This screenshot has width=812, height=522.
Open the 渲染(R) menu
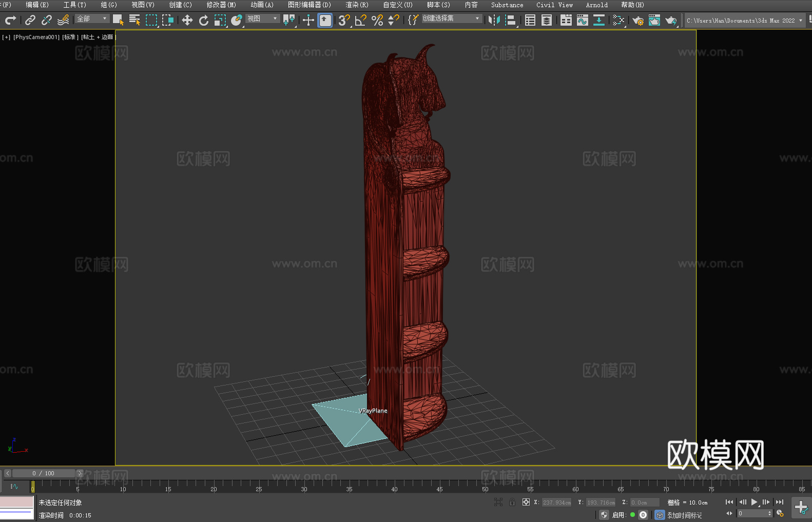click(357, 5)
